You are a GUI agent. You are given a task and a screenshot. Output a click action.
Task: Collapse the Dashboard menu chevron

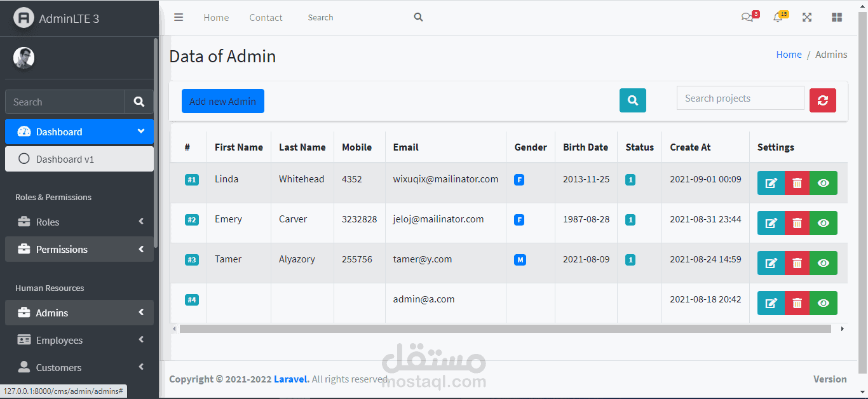(141, 132)
